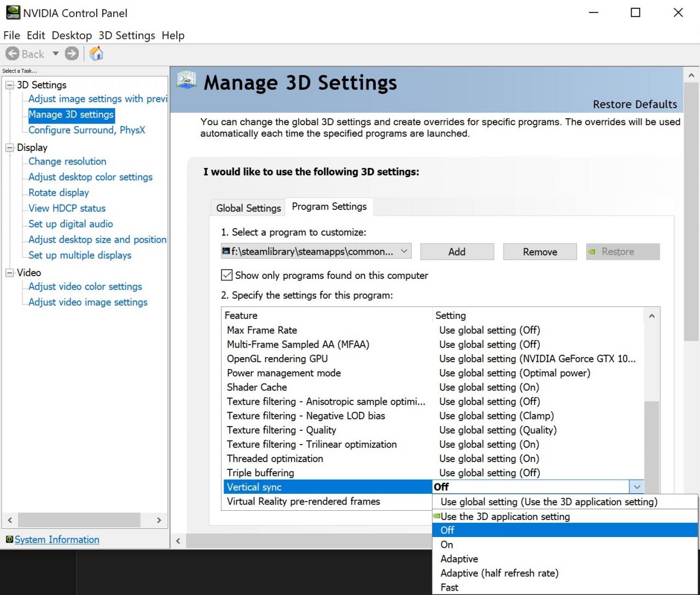Click the Remove program button
Screen dimensions: 700x595
pos(540,252)
